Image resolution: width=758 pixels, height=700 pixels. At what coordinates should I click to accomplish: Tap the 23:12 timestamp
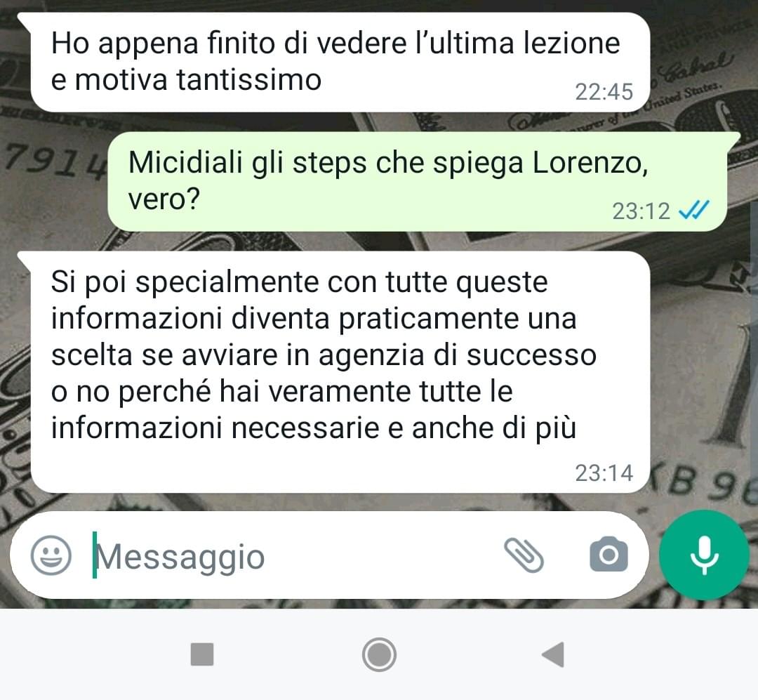click(641, 211)
